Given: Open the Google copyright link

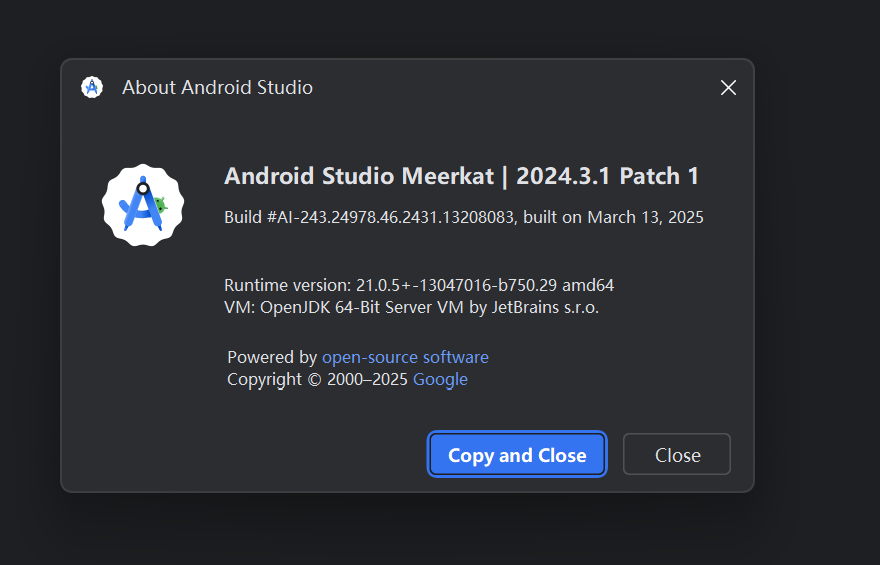Looking at the screenshot, I should tap(440, 379).
